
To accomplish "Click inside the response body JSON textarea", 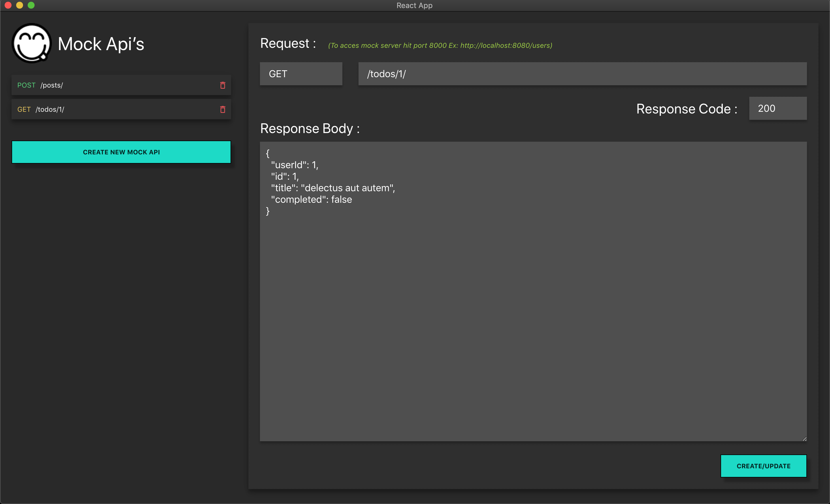I will [533, 291].
